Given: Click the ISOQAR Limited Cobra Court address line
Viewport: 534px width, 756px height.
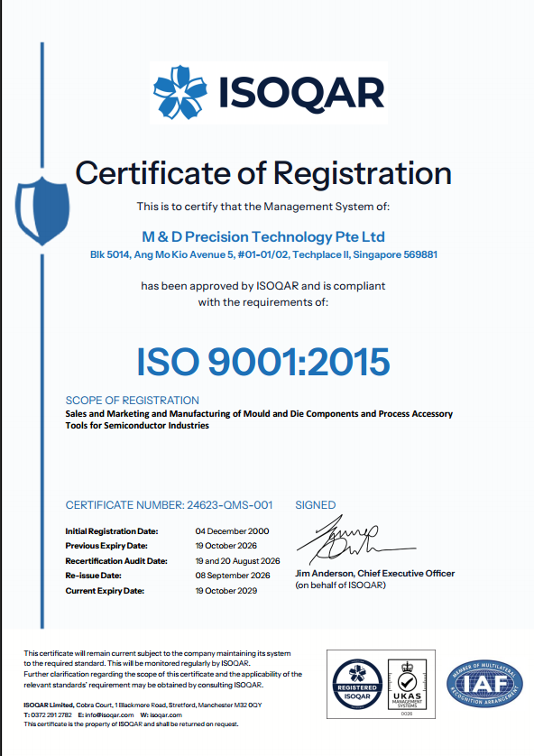Looking at the screenshot, I should tap(143, 705).
